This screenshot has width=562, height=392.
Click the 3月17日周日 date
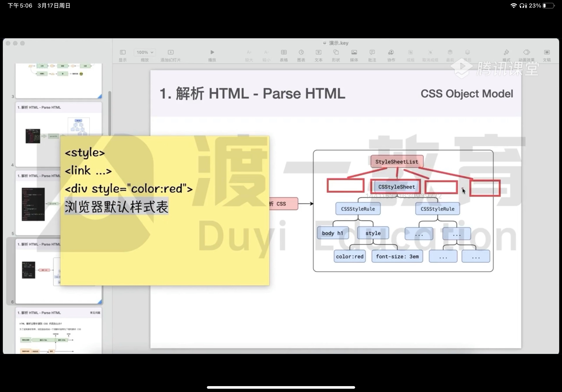tap(54, 6)
